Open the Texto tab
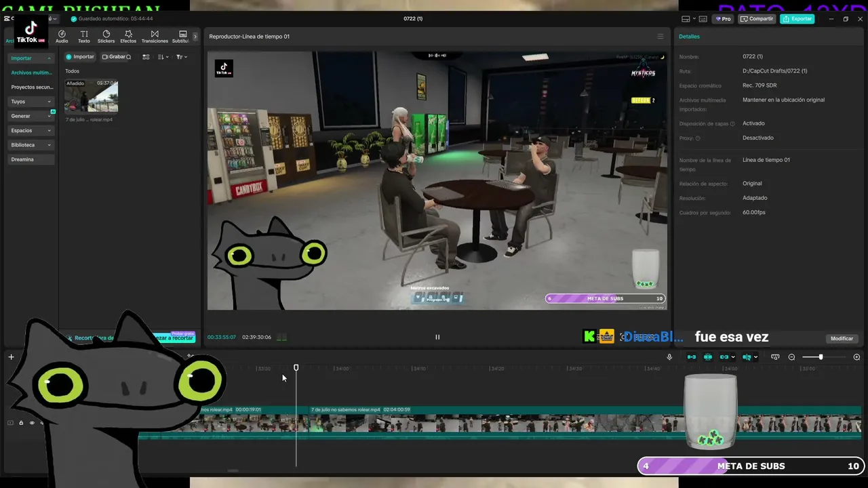 pos(84,37)
